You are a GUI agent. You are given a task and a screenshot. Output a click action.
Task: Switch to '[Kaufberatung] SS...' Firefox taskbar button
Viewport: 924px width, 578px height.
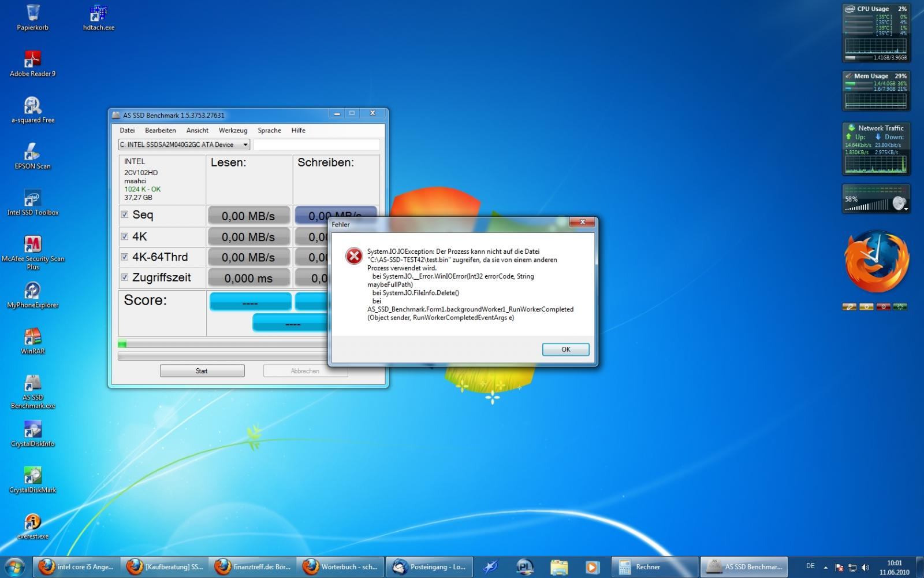pyautogui.click(x=166, y=567)
